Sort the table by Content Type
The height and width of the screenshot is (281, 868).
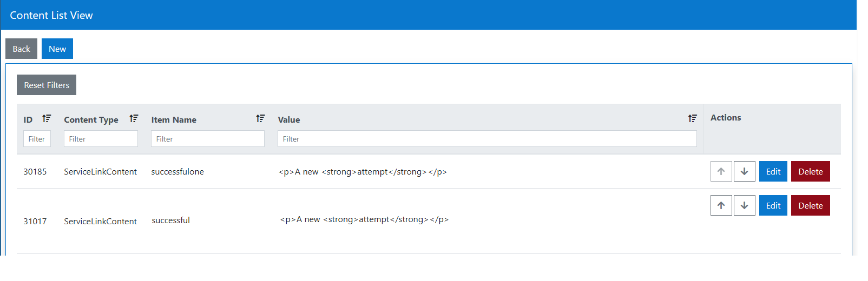click(x=134, y=118)
